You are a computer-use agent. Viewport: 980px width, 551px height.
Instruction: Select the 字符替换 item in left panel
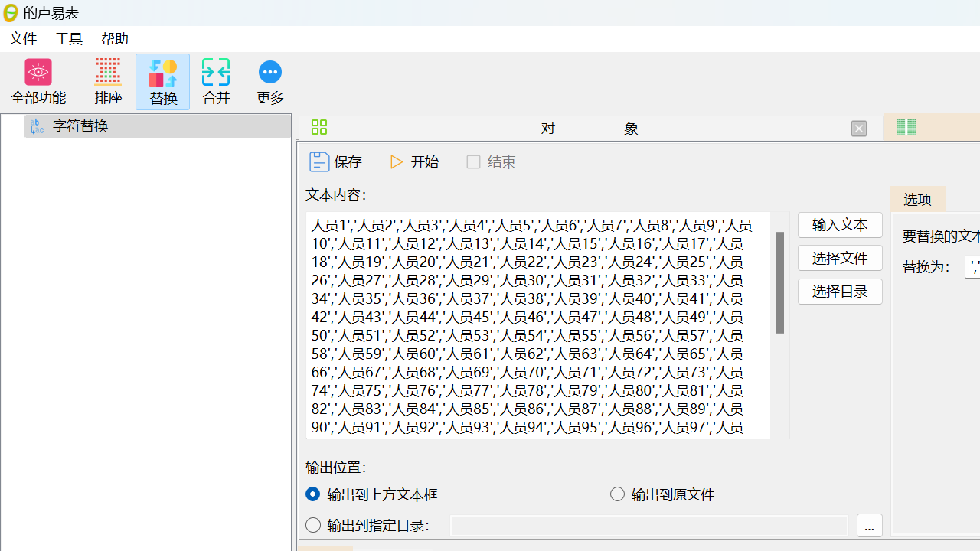pos(80,126)
